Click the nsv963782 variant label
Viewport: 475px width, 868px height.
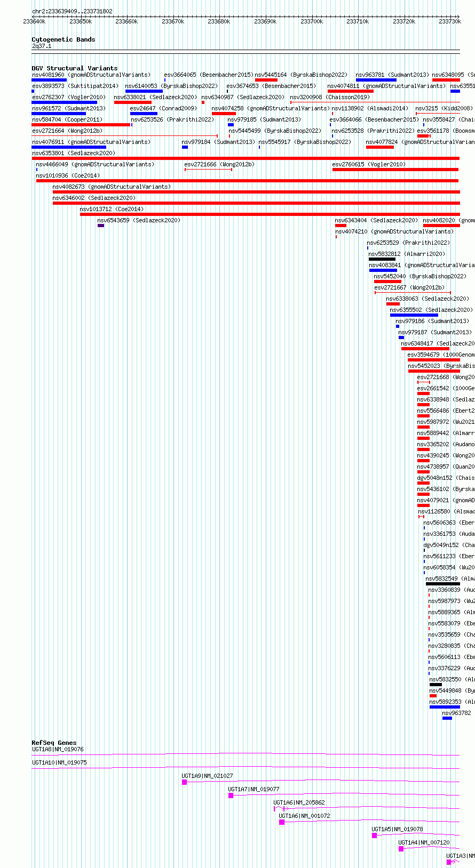[x=457, y=713]
